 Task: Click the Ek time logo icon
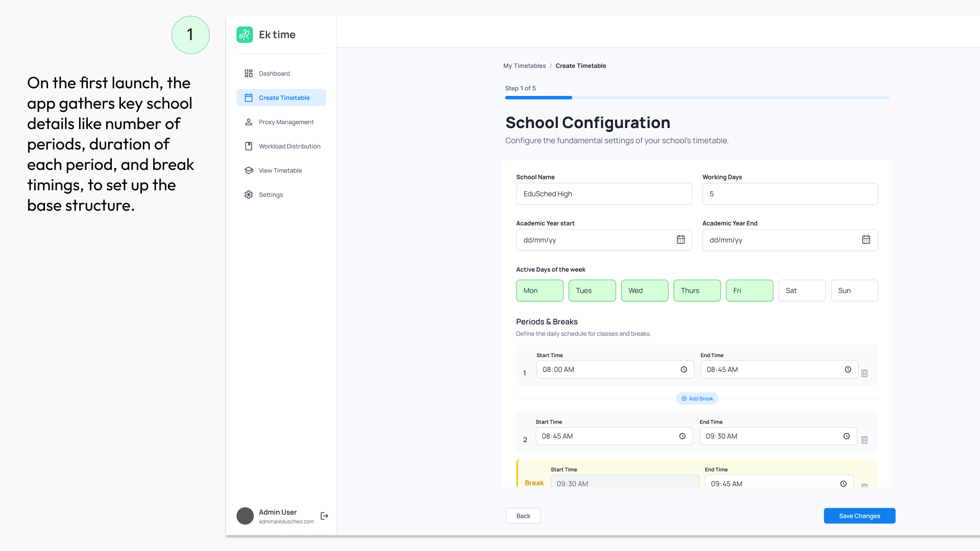pyautogui.click(x=244, y=35)
